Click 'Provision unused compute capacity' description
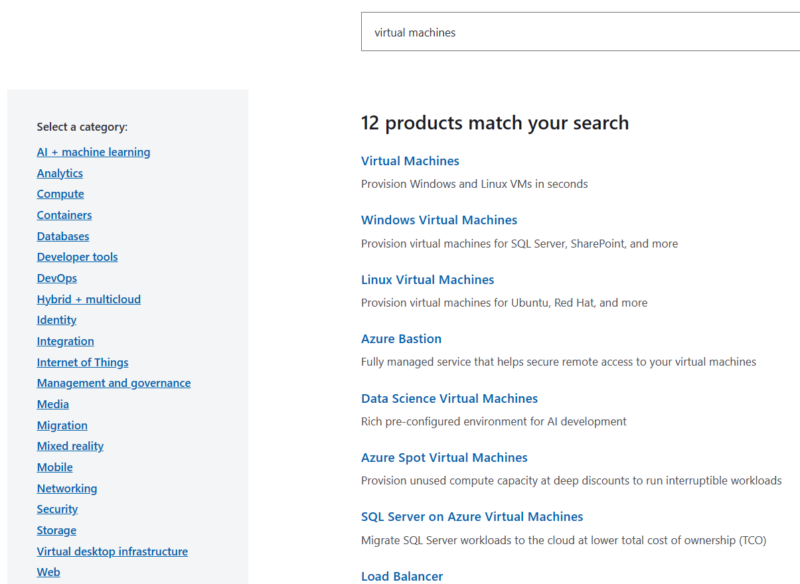Image resolution: width=800 pixels, height=584 pixels. (571, 481)
